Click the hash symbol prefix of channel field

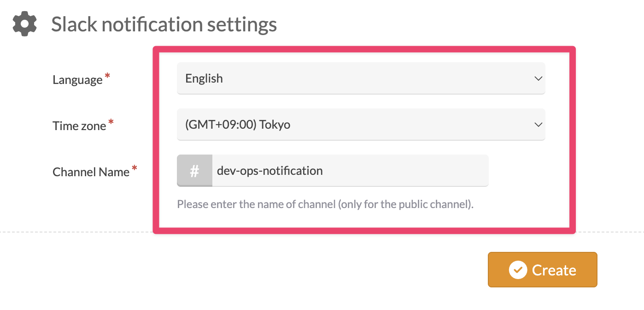194,171
